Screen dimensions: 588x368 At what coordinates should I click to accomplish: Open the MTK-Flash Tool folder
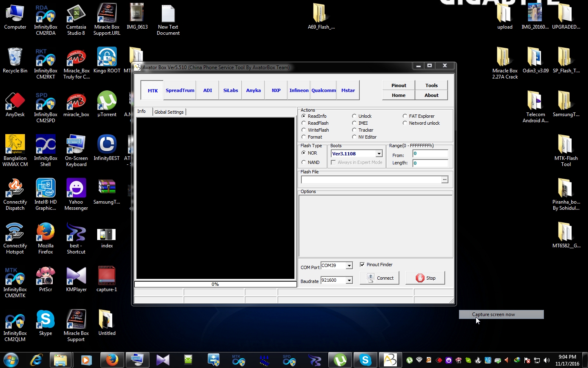click(x=566, y=150)
